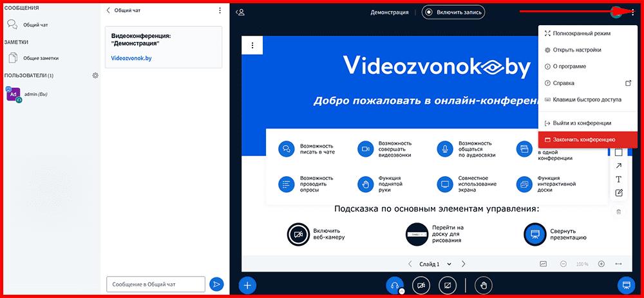Select the arrow whiteboard tool

point(618,166)
